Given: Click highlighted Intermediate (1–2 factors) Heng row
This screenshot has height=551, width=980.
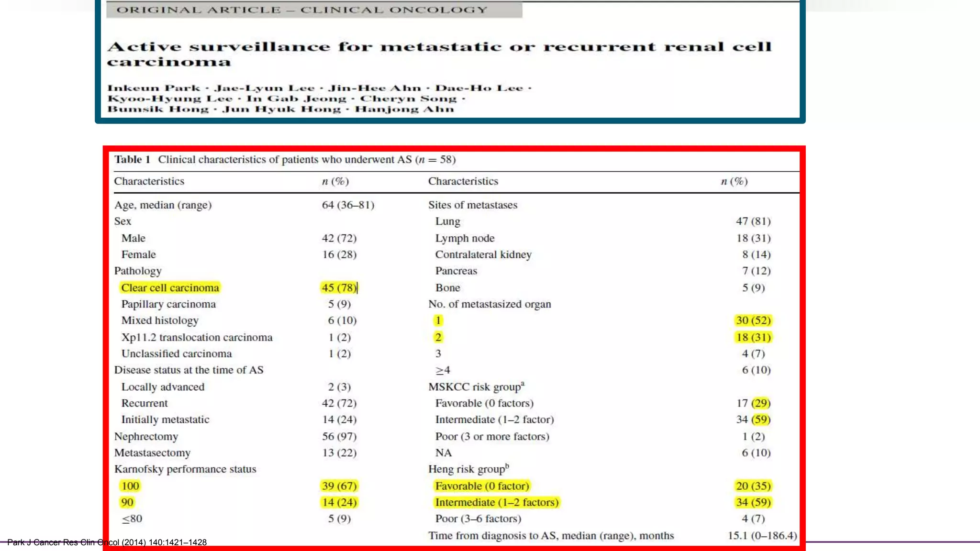Looking at the screenshot, I should pyautogui.click(x=497, y=502).
